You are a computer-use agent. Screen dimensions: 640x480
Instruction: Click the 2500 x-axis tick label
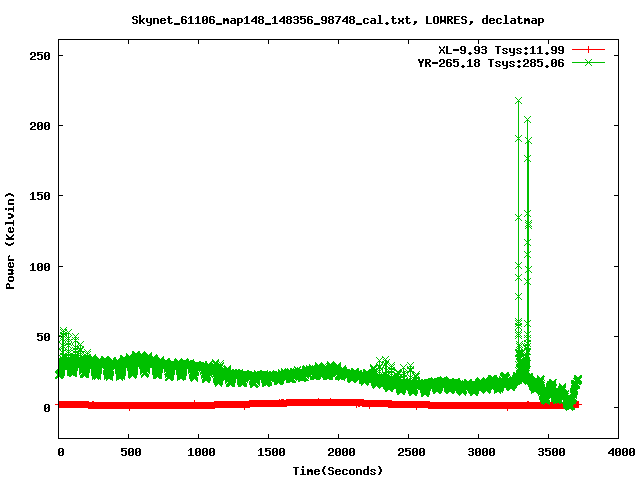click(x=408, y=453)
